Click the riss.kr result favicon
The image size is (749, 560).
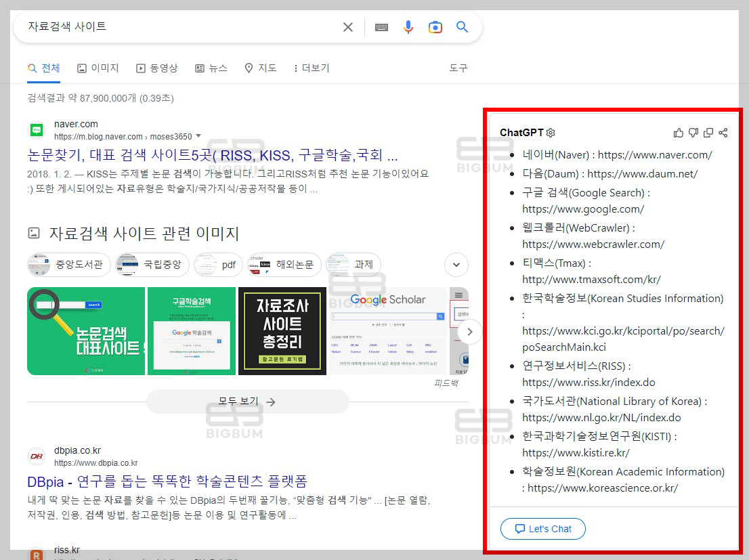point(37,555)
